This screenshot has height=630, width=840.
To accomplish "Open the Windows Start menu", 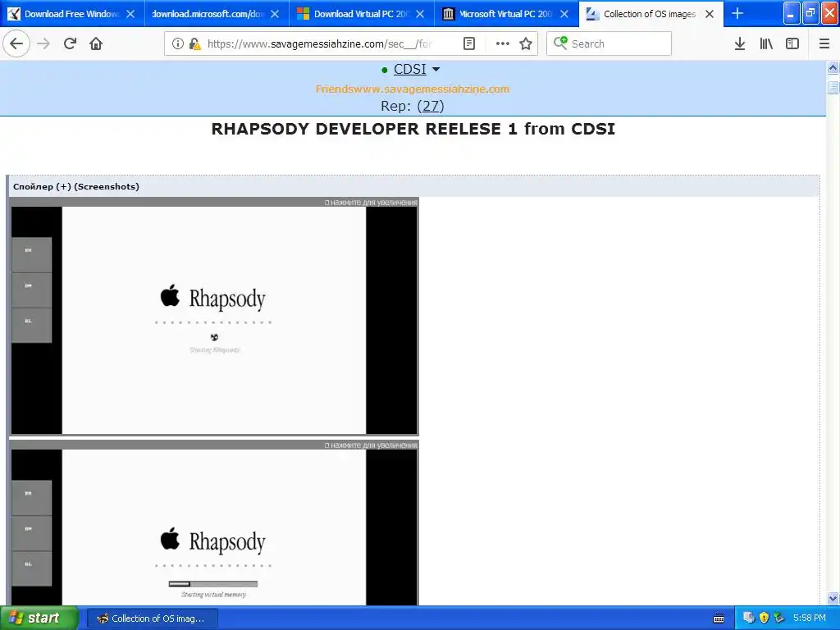I will [x=39, y=618].
